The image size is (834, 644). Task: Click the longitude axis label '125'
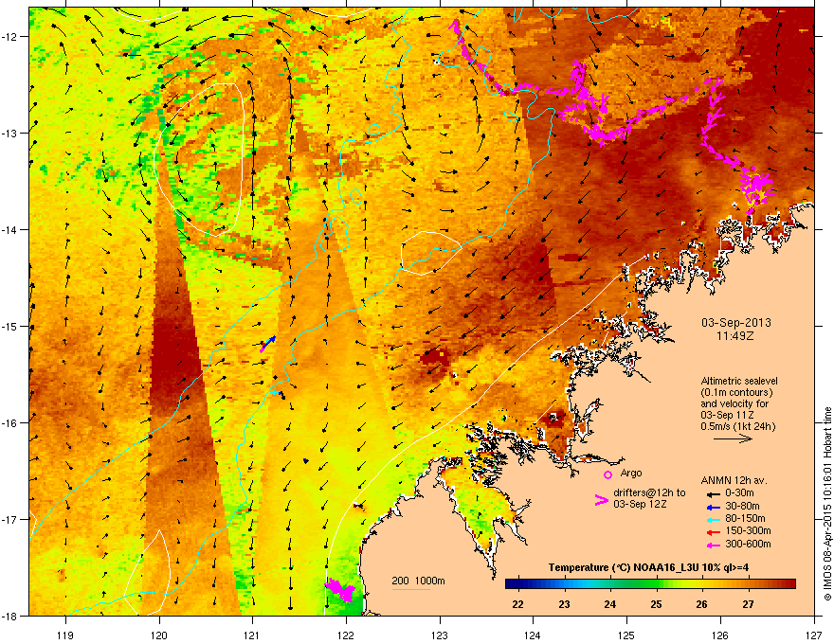tap(627, 635)
